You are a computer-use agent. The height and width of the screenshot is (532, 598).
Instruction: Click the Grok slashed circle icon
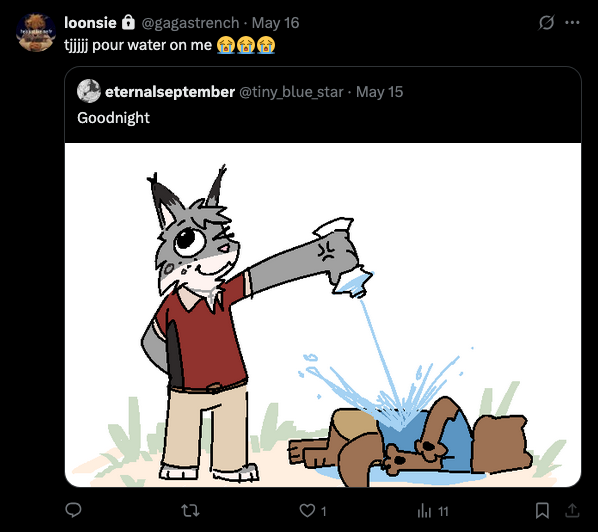coord(546,23)
